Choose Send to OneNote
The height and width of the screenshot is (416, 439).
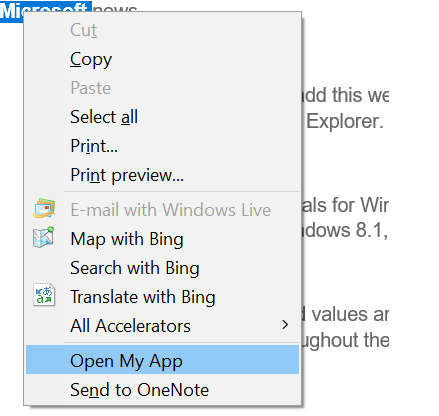tap(162, 389)
